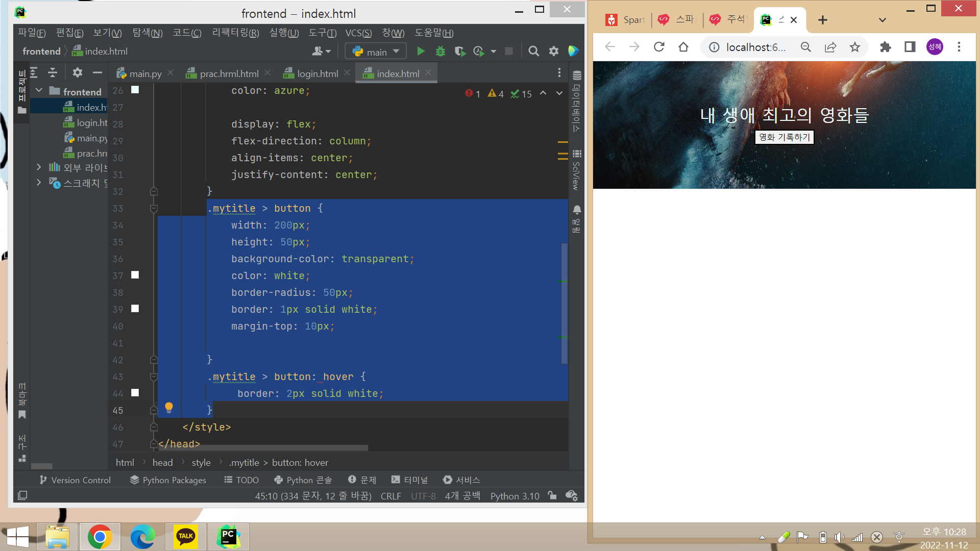The height and width of the screenshot is (551, 980).
Task: Open the Database tool window
Action: coord(577,101)
